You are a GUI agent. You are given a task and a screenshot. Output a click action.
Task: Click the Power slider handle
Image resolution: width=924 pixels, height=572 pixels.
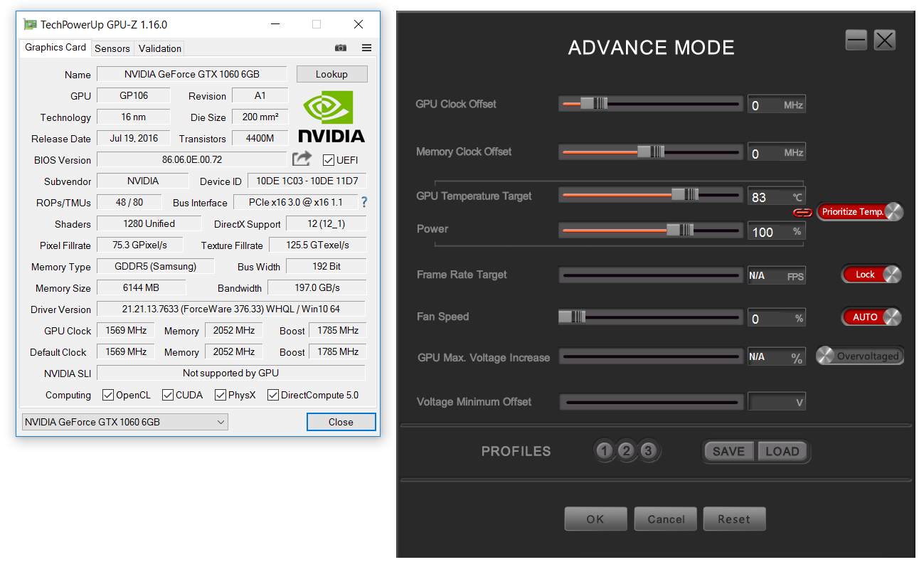(680, 229)
